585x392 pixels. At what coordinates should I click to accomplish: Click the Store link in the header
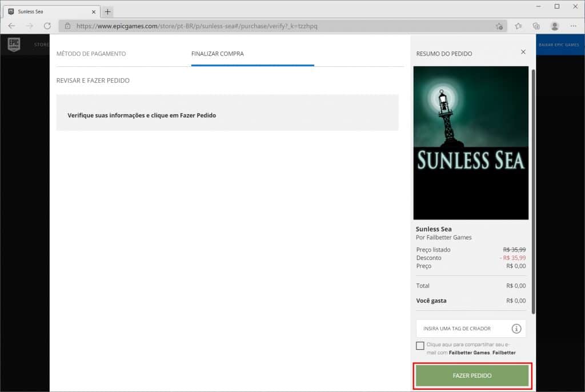41,45
